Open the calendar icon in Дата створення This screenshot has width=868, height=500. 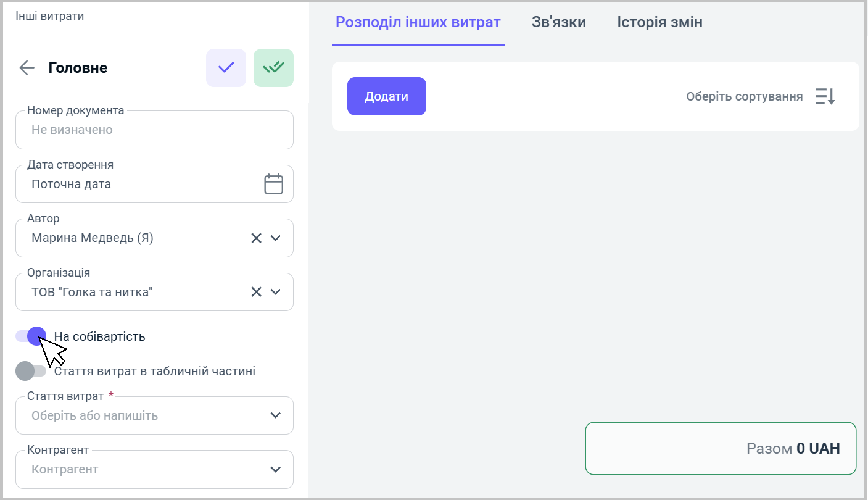(x=273, y=184)
